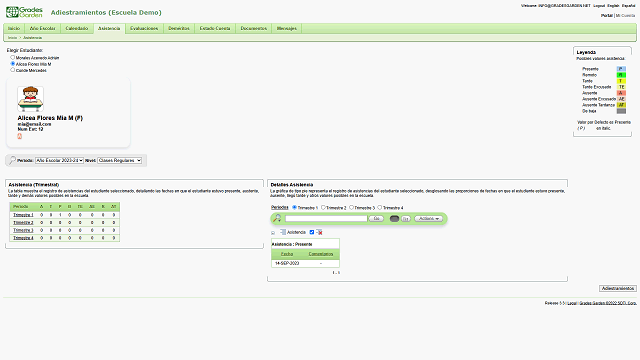
Task: Choose Trimestre 1 radio in Detalles
Action: [x=294, y=207]
